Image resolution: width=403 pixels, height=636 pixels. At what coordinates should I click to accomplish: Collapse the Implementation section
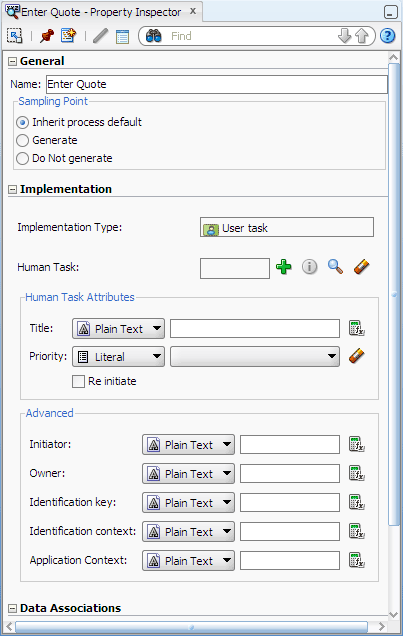[13, 189]
